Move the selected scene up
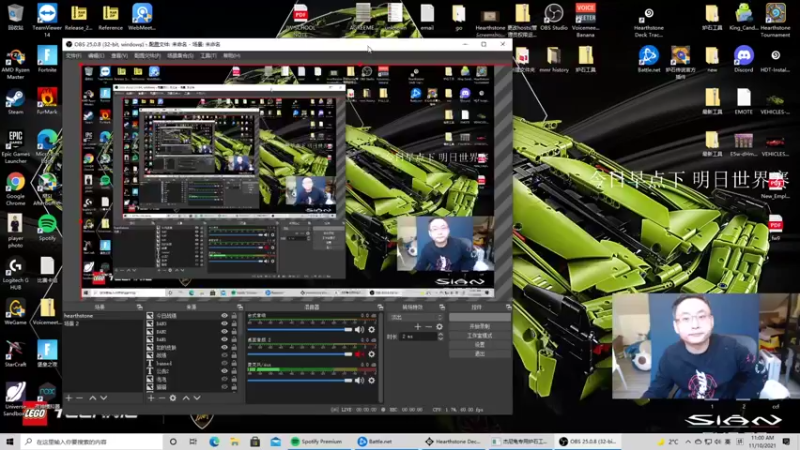The image size is (800, 450). click(x=93, y=398)
